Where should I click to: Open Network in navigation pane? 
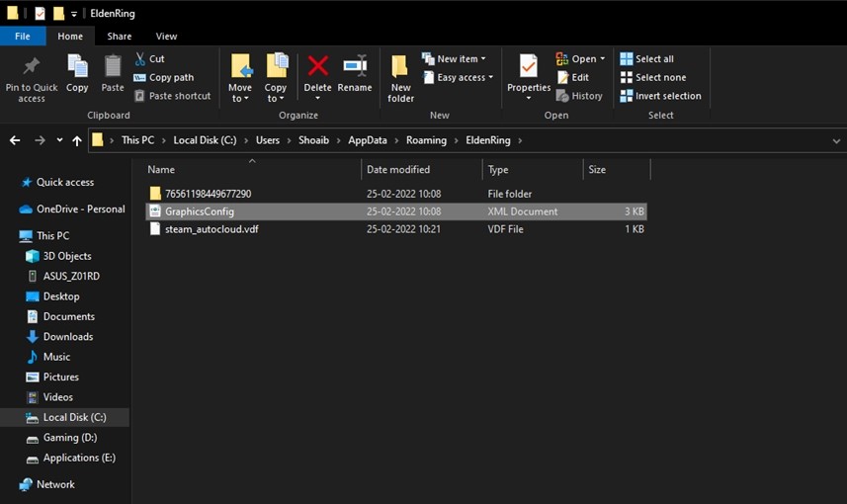click(x=47, y=484)
